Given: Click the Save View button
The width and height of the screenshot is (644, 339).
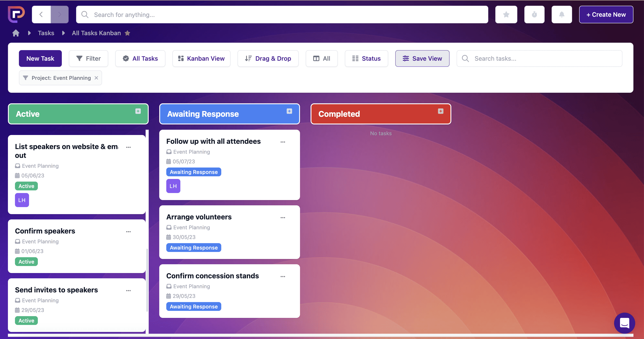Looking at the screenshot, I should pos(422,58).
